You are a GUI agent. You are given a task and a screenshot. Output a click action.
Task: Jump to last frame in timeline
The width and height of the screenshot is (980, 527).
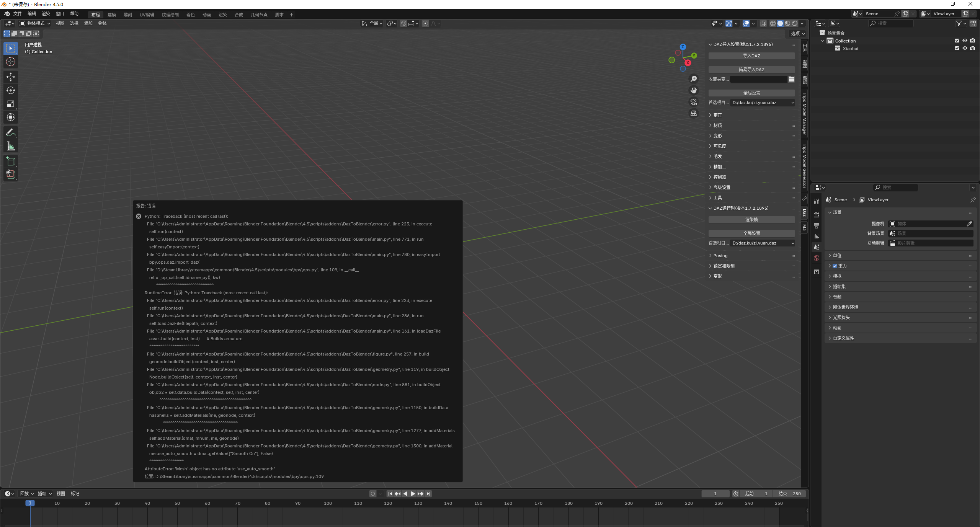coord(429,494)
